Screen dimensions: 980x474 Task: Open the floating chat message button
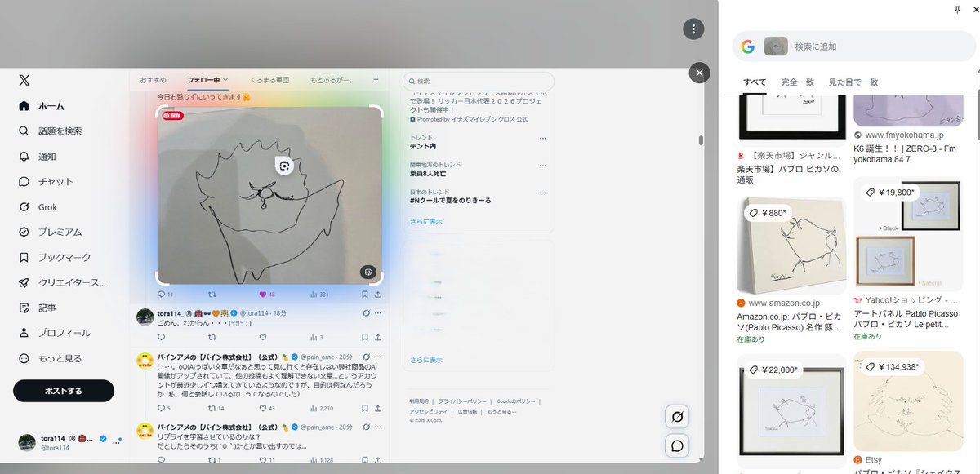pos(677,445)
